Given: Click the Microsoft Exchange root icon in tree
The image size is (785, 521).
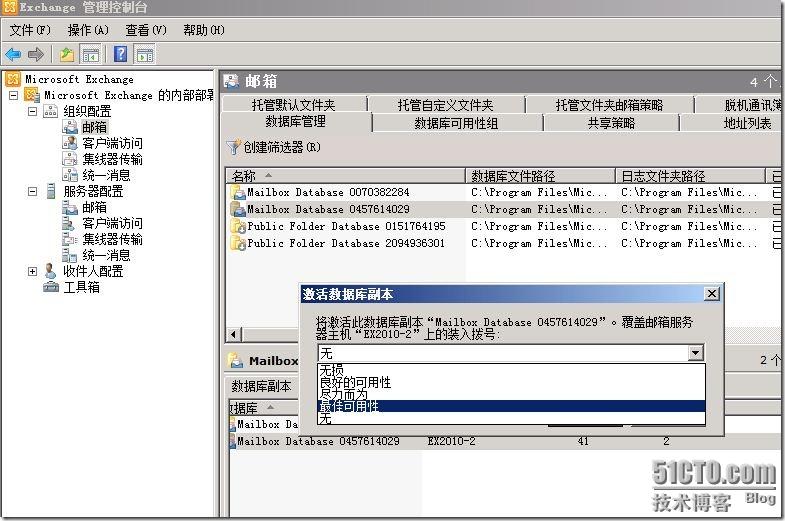Looking at the screenshot, I should pyautogui.click(x=13, y=79).
